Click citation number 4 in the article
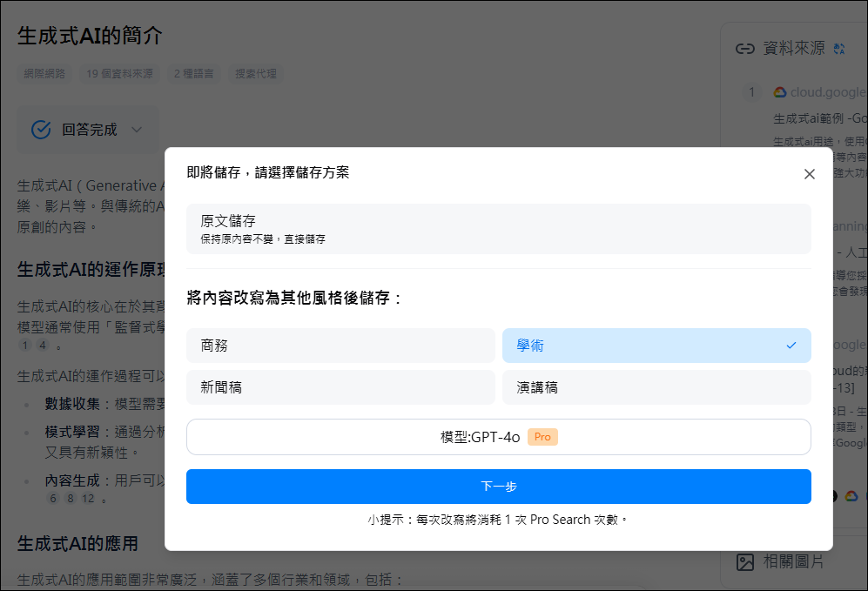 point(43,346)
